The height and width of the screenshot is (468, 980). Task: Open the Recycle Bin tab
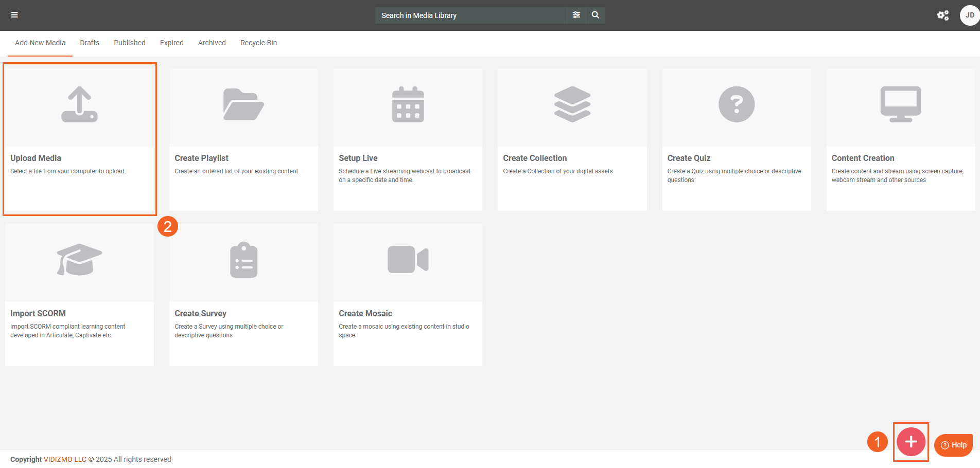pos(258,43)
